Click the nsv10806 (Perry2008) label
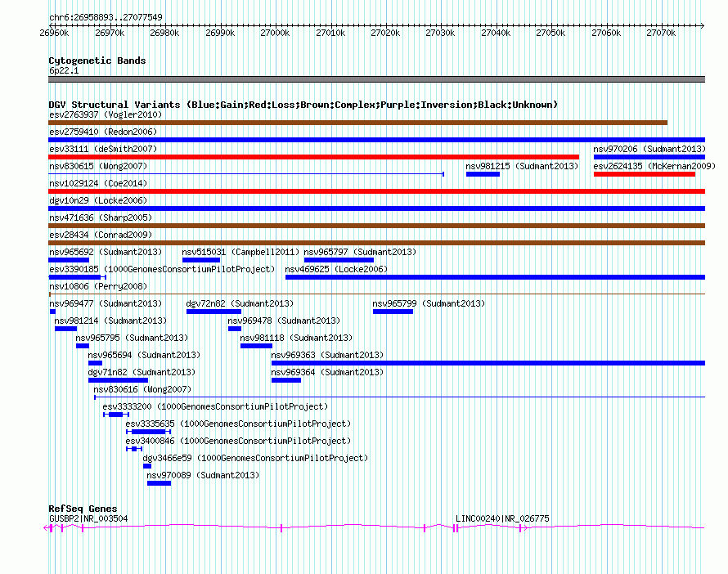 98,286
